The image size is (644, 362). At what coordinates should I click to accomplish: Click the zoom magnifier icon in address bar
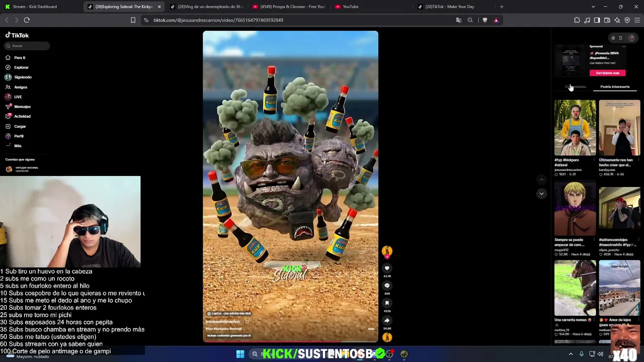point(470,20)
